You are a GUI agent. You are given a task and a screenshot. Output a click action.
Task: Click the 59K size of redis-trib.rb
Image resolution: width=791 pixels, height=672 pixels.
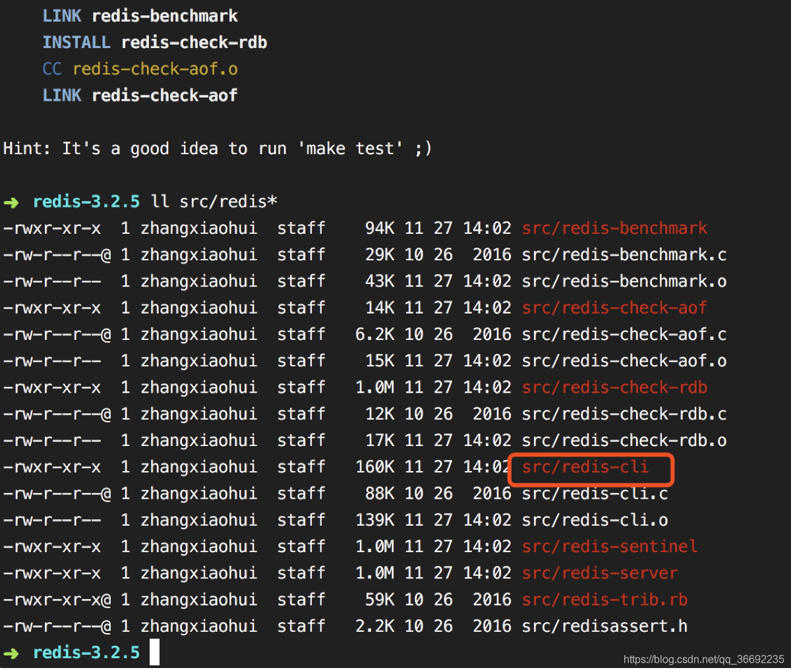tap(380, 600)
